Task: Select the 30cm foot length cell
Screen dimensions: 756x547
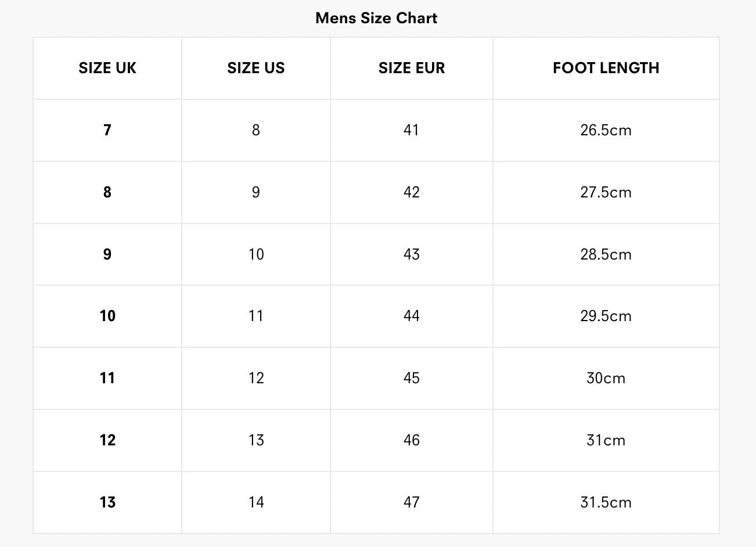Action: (x=606, y=378)
